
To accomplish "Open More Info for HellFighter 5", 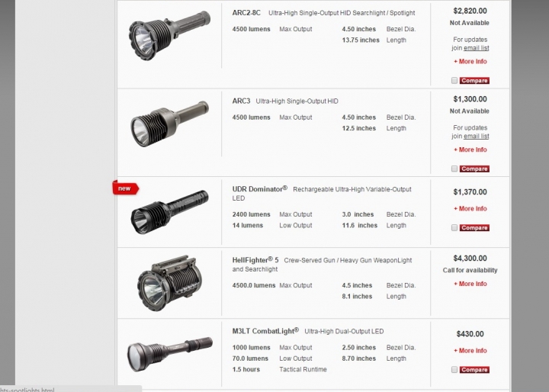I will 470,284.
